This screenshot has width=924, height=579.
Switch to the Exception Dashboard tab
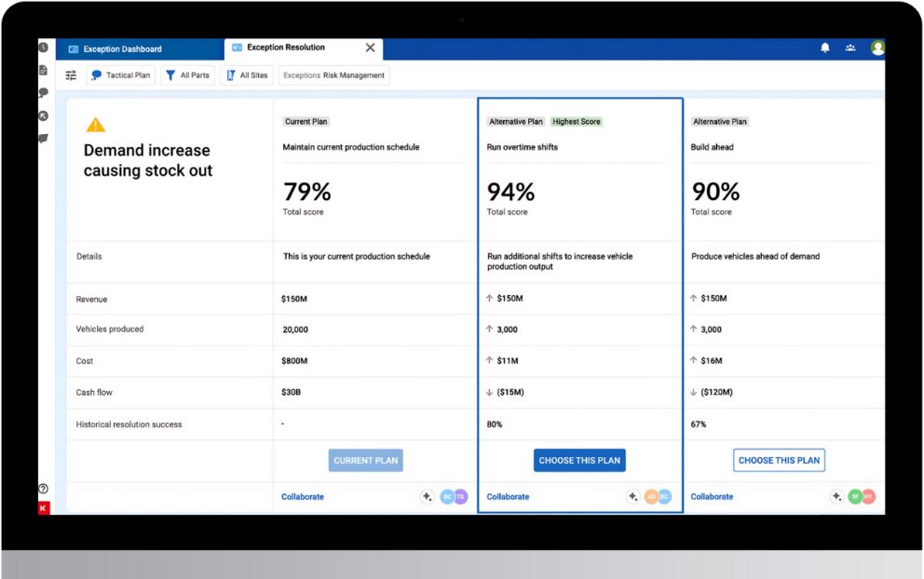click(x=121, y=49)
